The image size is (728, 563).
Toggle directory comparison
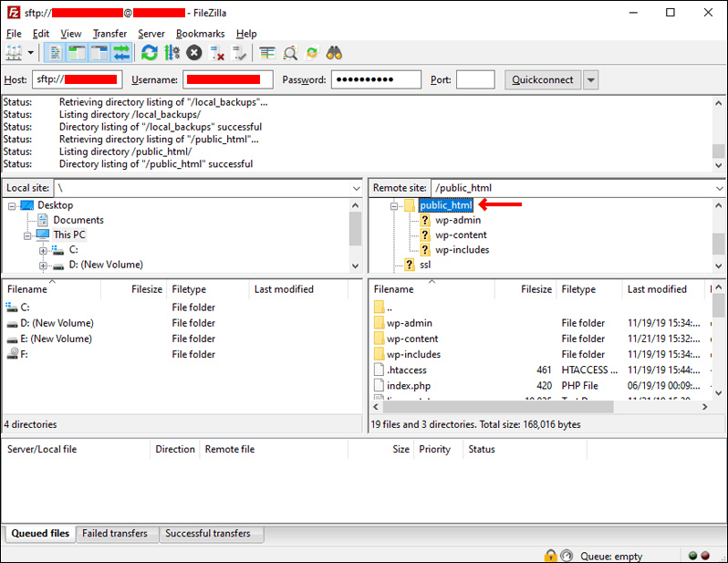tap(290, 53)
